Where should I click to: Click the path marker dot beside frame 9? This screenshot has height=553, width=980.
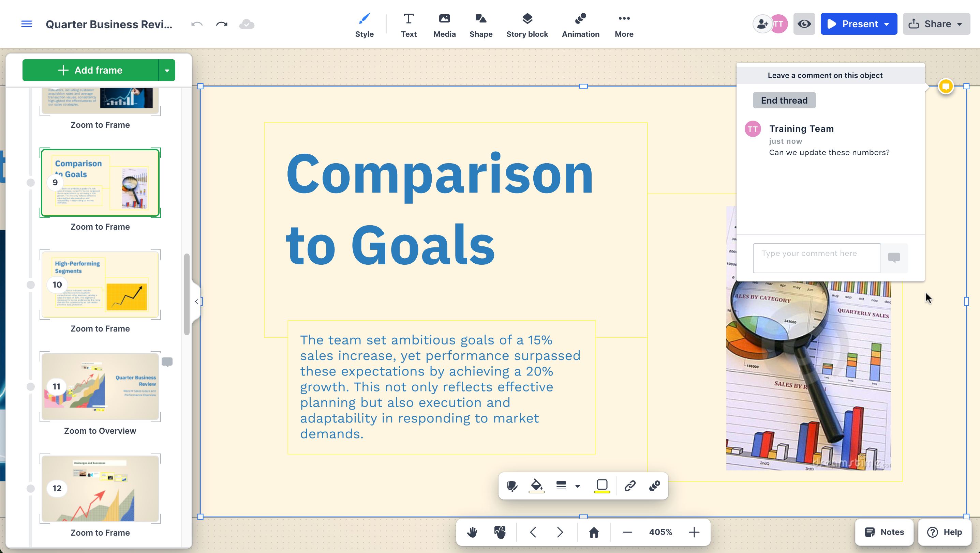point(31,182)
